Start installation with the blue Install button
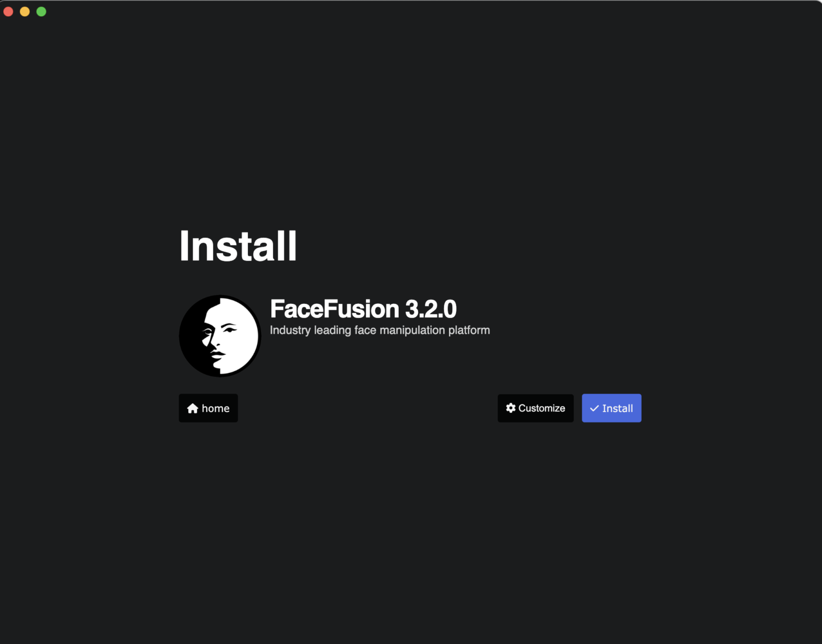Screen dimensions: 822x644 click(x=612, y=408)
